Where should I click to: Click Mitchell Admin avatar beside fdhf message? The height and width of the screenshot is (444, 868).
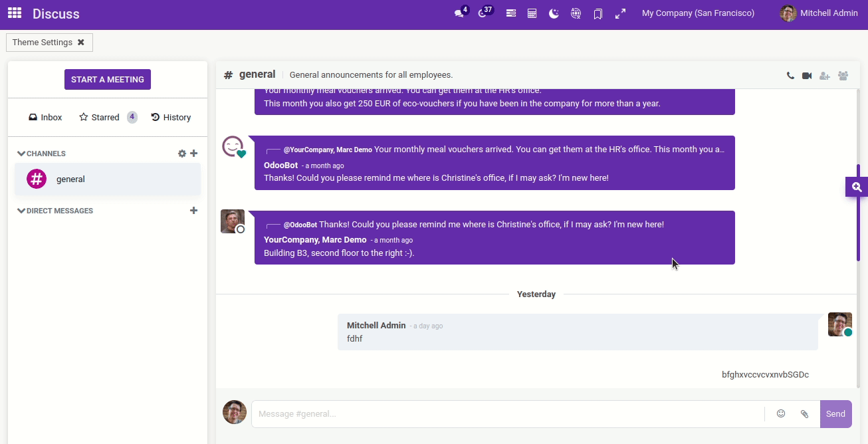click(840, 324)
